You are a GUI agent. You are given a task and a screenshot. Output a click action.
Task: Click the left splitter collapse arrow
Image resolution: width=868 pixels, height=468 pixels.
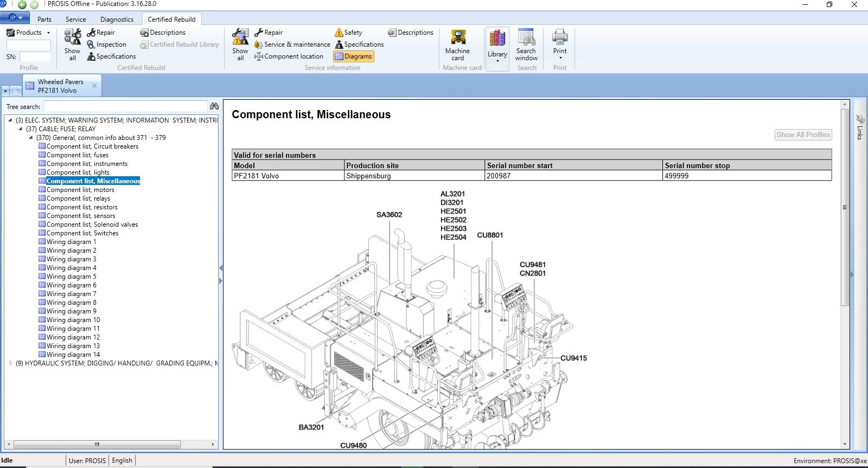[x=221, y=268]
